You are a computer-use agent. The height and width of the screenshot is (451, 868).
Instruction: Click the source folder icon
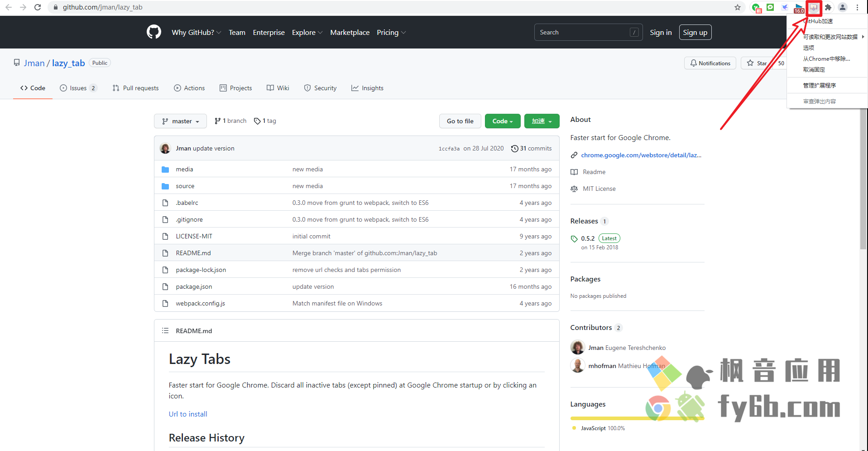coord(165,186)
